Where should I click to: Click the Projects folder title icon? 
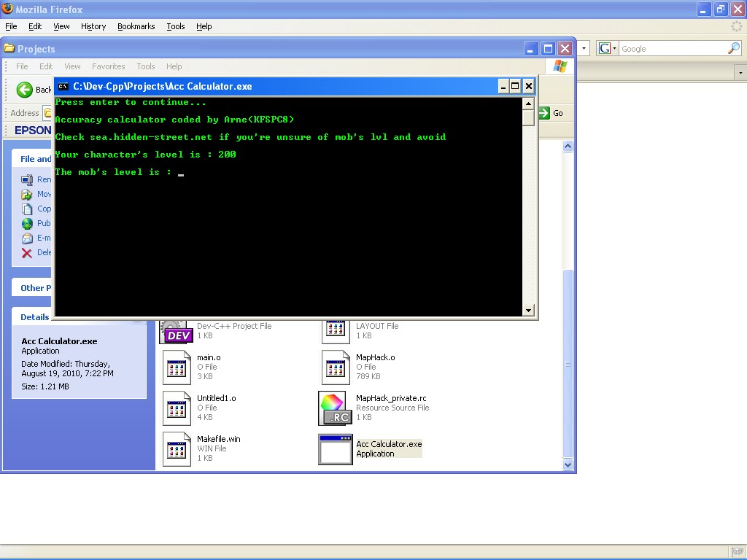9,49
